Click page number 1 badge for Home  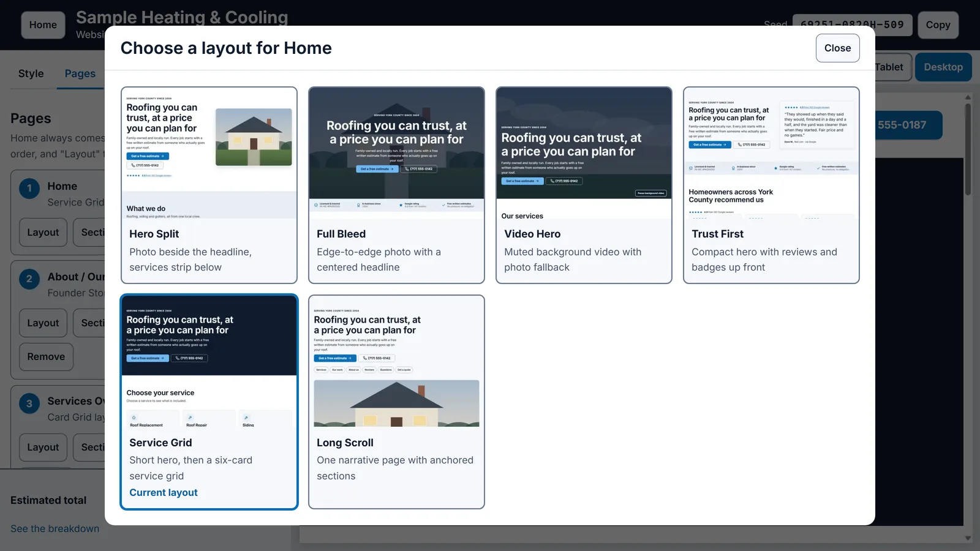(29, 189)
